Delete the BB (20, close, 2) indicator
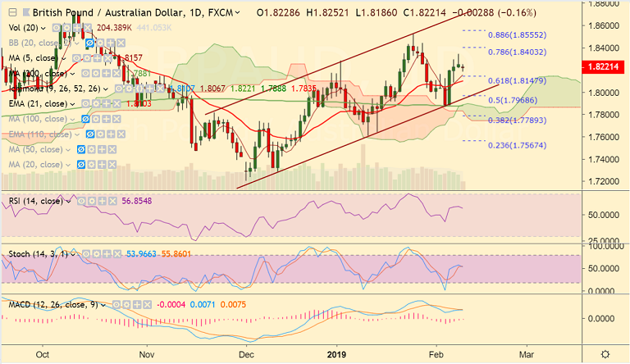This screenshot has height=364, width=630. (x=121, y=43)
